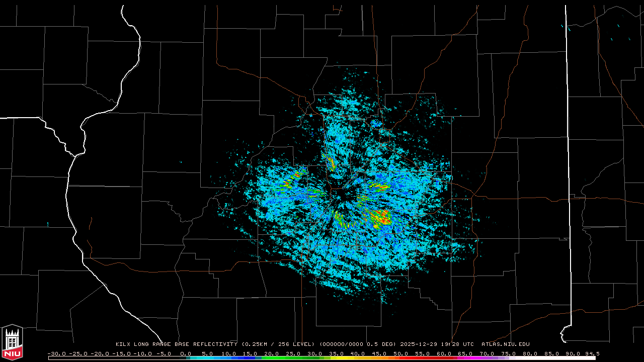The image size is (644, 362).
Task: Click the 50.0 label on the color scale
Action: click(400, 353)
